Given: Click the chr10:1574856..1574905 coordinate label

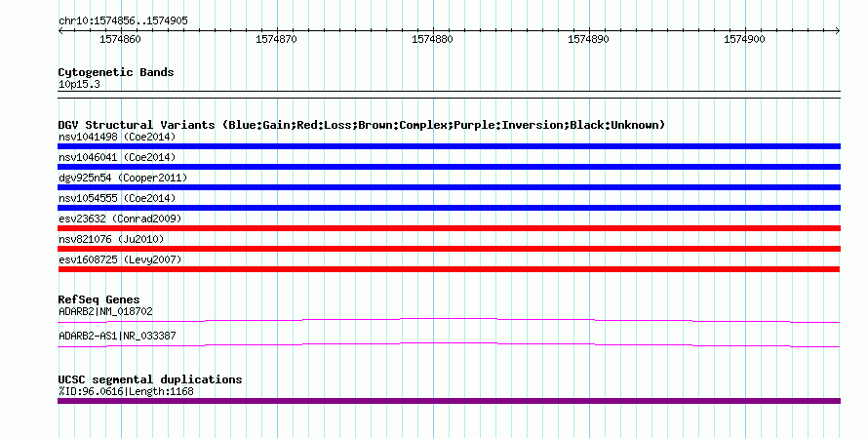Looking at the screenshot, I should [123, 21].
